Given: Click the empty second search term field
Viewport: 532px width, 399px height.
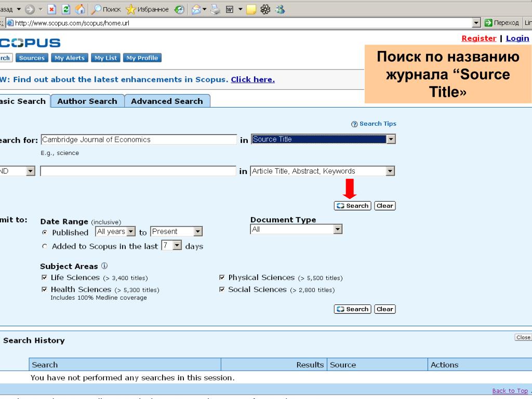Looking at the screenshot, I should click(138, 171).
